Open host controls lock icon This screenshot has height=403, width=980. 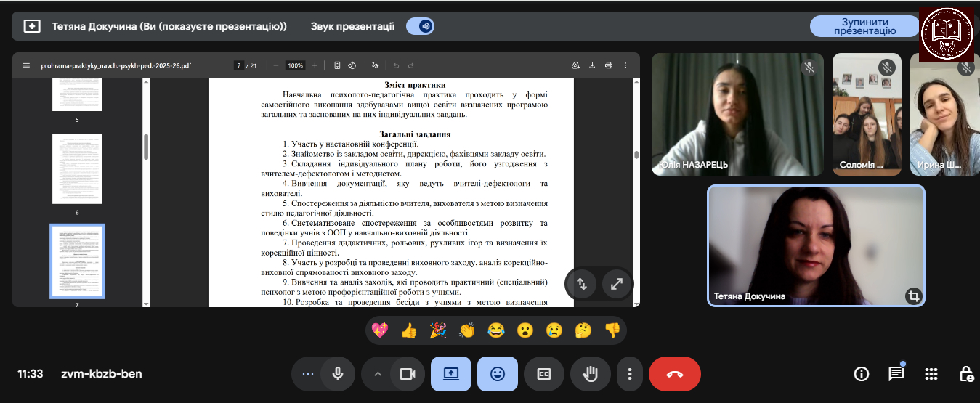(965, 374)
